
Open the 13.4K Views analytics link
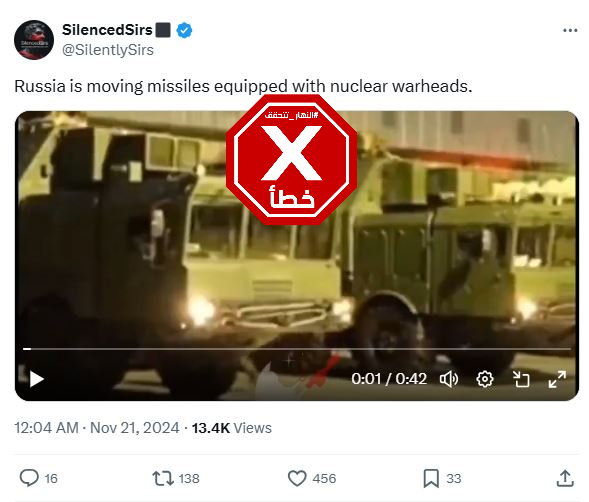click(x=232, y=428)
